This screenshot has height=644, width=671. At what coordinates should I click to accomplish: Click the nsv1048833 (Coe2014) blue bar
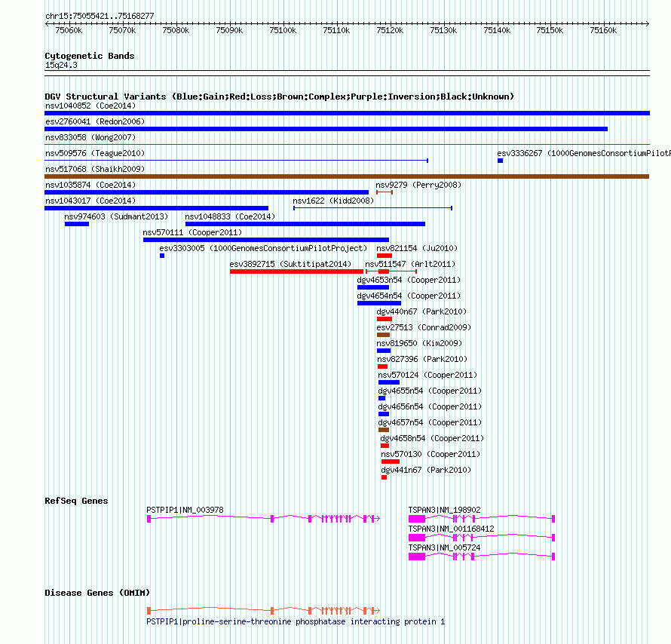tap(305, 224)
